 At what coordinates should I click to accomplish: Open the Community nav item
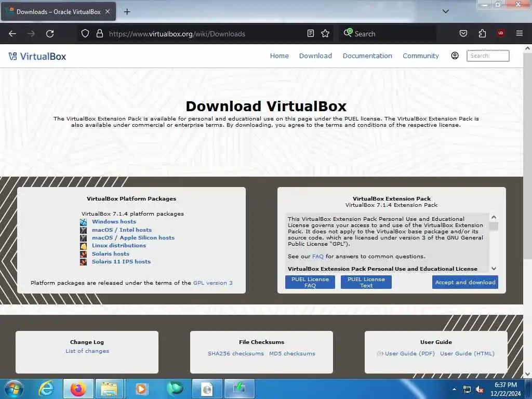click(421, 56)
